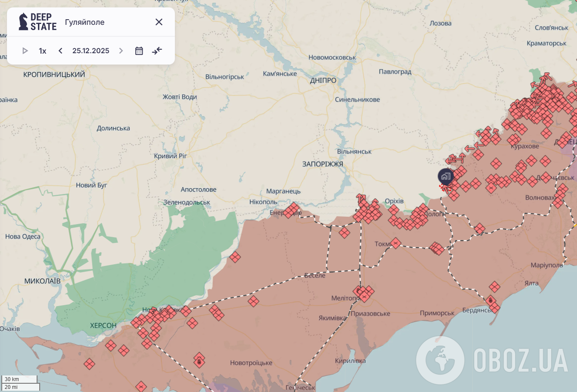Click the DeepState knight logo
The width and height of the screenshot is (577, 392).
24,22
